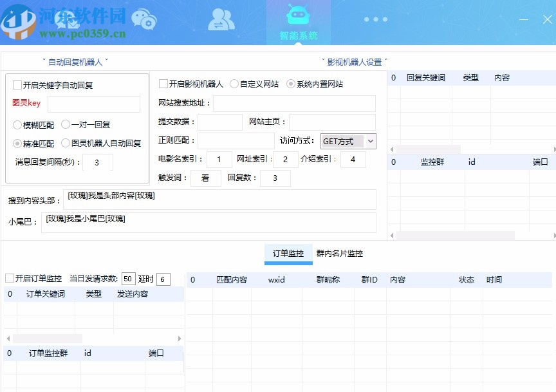Click the 时间 column header
The height and width of the screenshot is (392, 556).
(x=494, y=280)
